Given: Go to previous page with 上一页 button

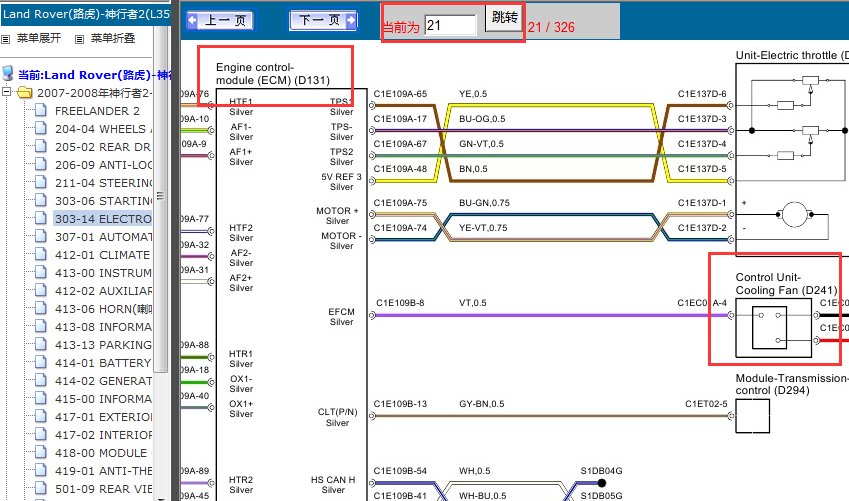Looking at the screenshot, I should coord(220,21).
